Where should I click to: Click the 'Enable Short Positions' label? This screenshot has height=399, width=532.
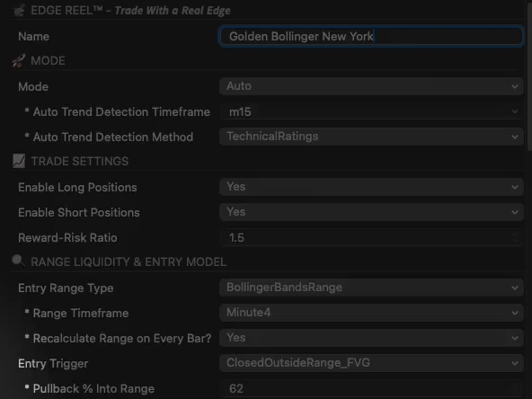coord(79,212)
